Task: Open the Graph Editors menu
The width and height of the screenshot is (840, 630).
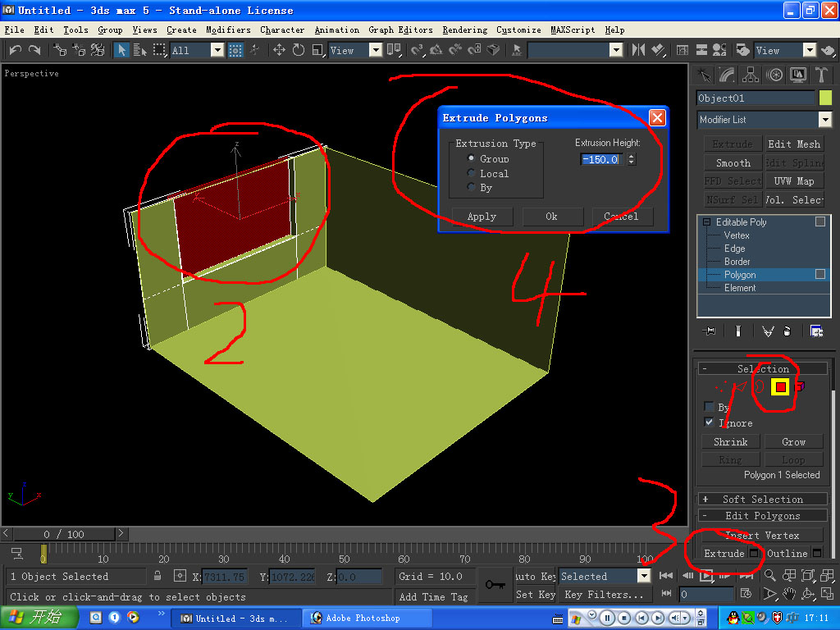Action: pos(400,30)
